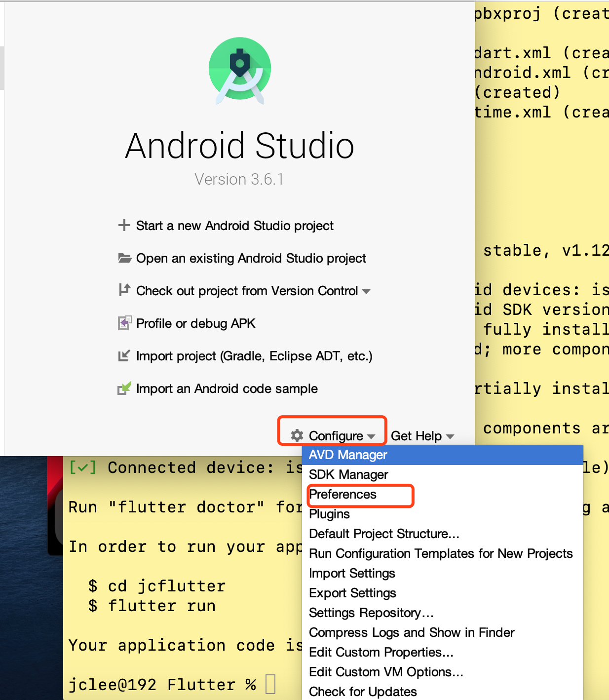Click 'id SDK version' terminal line
The height and width of the screenshot is (700, 609).
(542, 310)
